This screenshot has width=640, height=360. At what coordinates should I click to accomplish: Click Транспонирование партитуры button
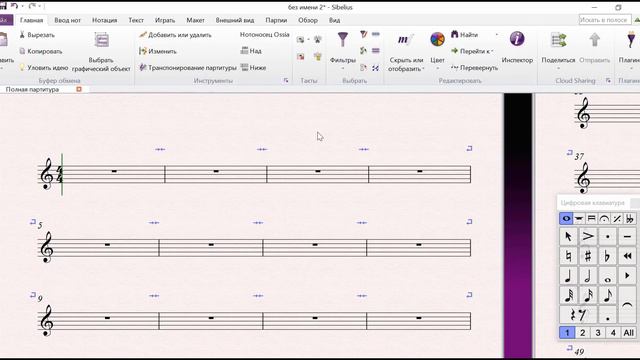(188, 67)
